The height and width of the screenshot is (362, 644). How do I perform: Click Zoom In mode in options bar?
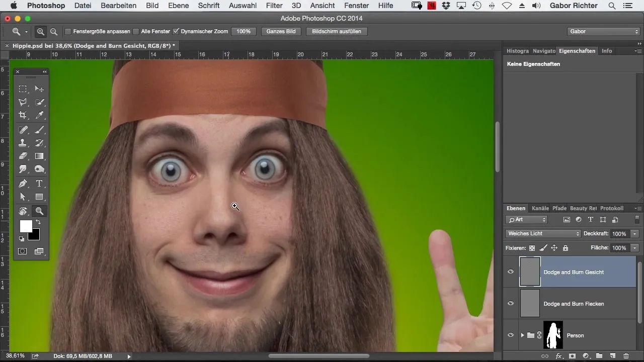(x=41, y=31)
